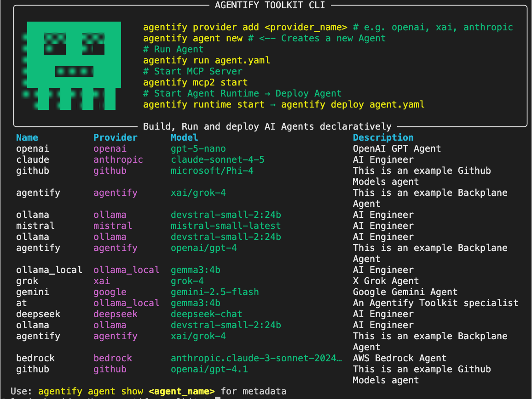Click the green robot skull logo

click(x=72, y=66)
